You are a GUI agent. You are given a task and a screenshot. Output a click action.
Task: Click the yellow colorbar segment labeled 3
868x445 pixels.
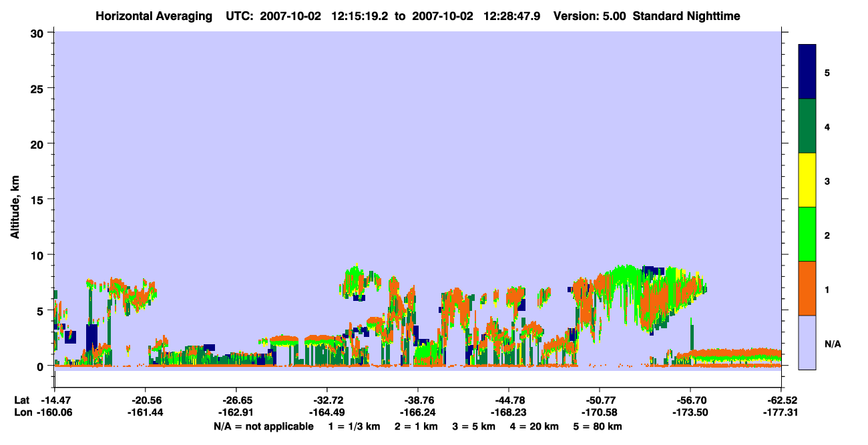pos(807,180)
